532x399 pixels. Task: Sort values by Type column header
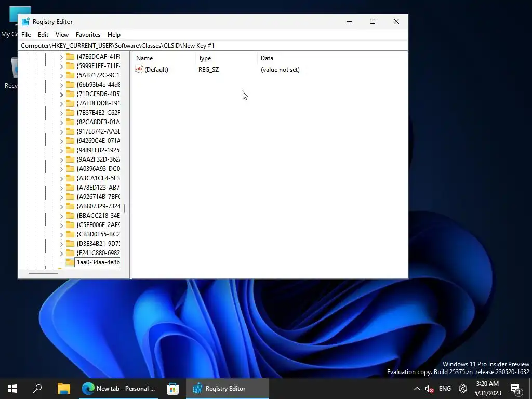pyautogui.click(x=227, y=58)
